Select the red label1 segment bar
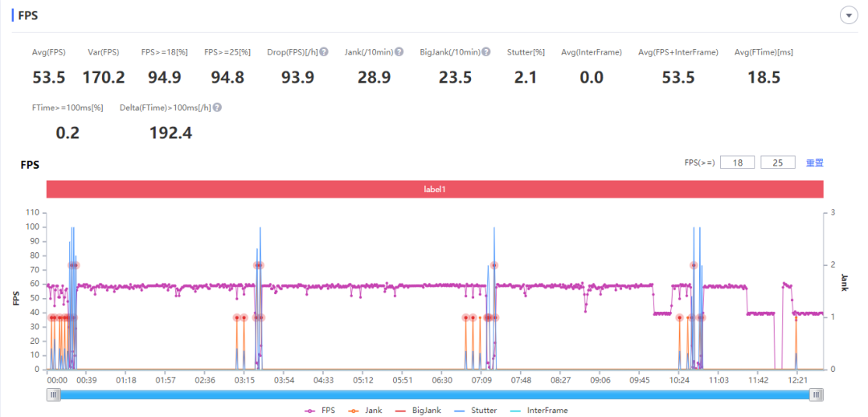Image resolution: width=868 pixels, height=417 pixels. click(435, 189)
